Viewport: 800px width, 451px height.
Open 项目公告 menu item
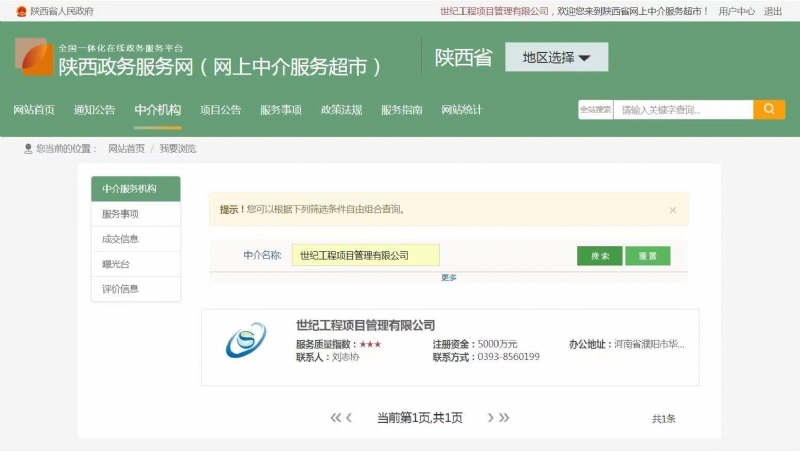click(220, 110)
